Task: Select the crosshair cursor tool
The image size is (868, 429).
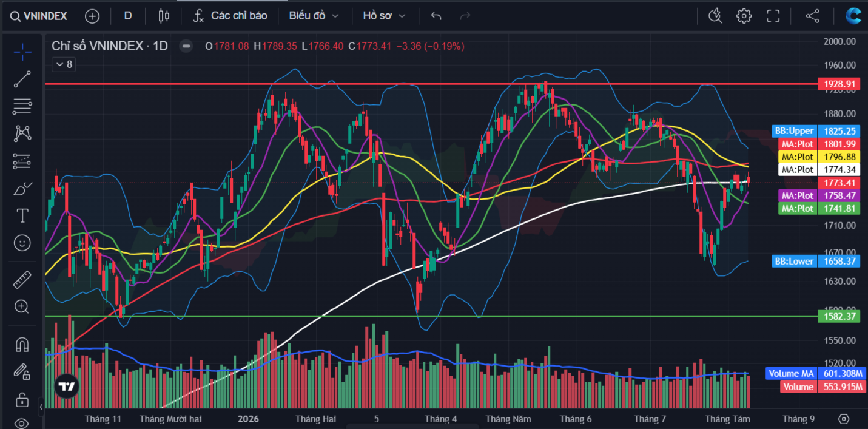Action: point(22,52)
